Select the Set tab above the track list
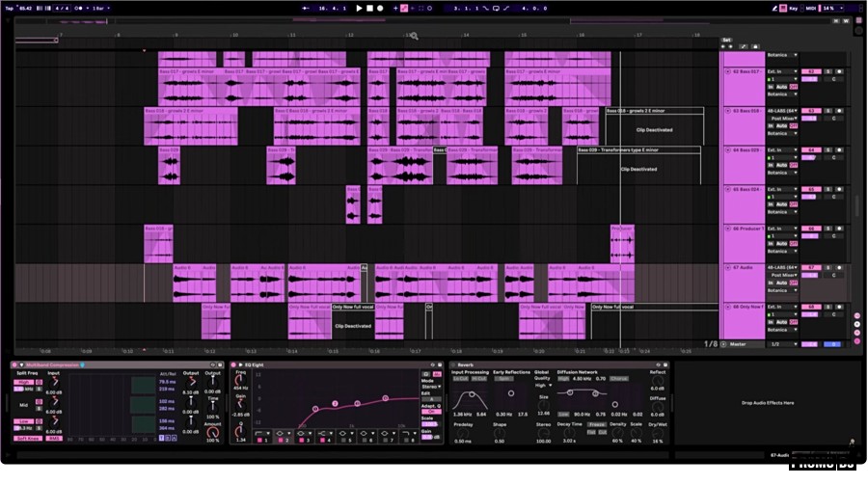 (726, 40)
